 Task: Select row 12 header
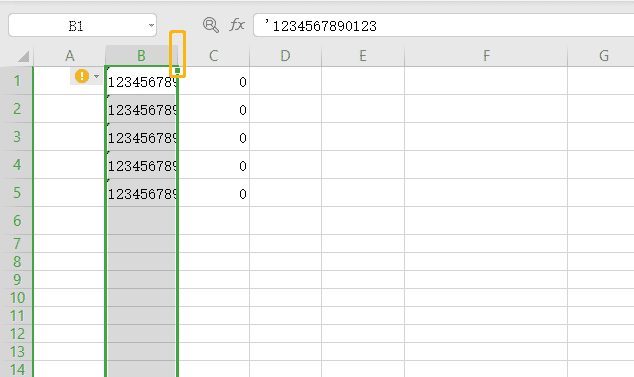tap(17, 334)
